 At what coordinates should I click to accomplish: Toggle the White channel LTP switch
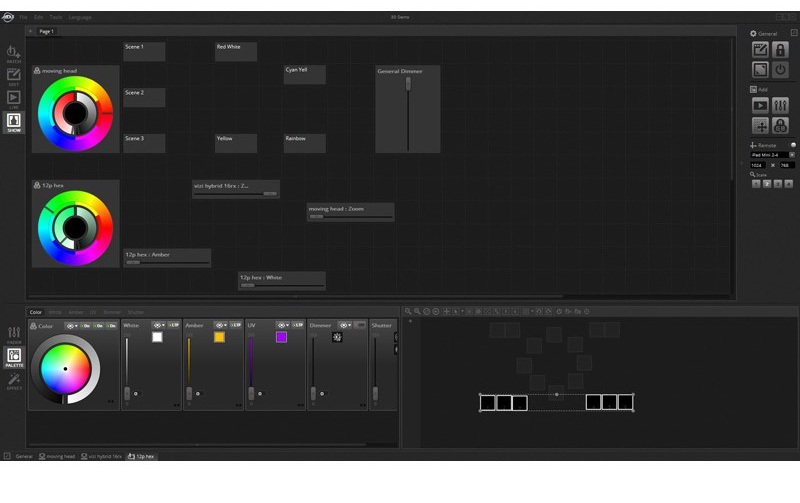point(174,325)
